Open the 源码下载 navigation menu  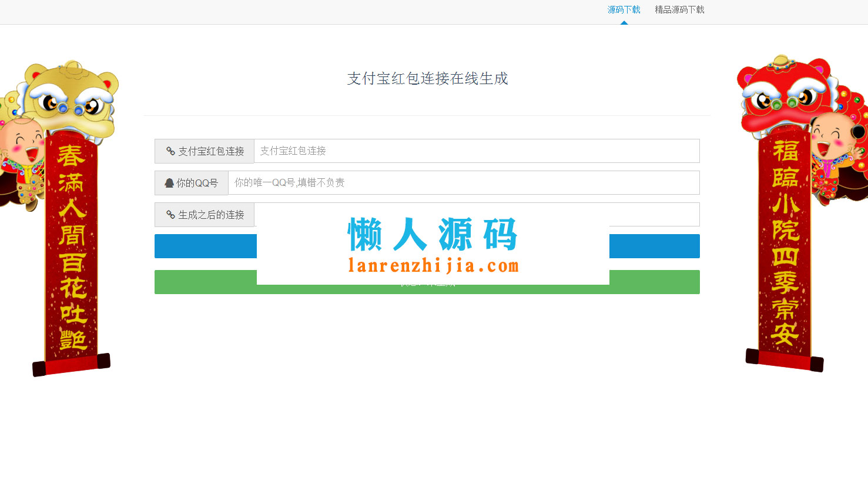(623, 9)
